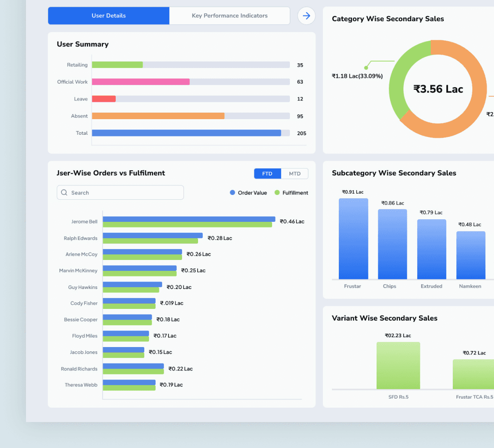The width and height of the screenshot is (494, 448).
Task: Click the ₹3.56 Lac center total
Action: tap(438, 89)
